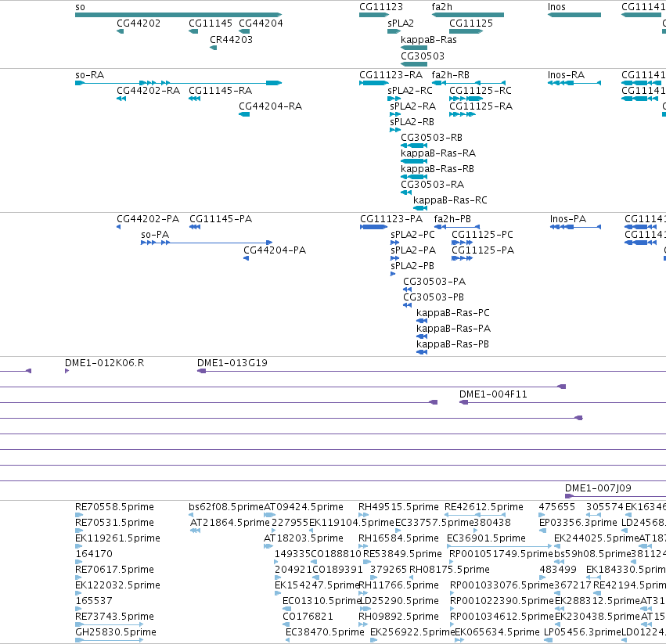
Task: Click the kappaB-Ras gene label
Action: (429, 39)
